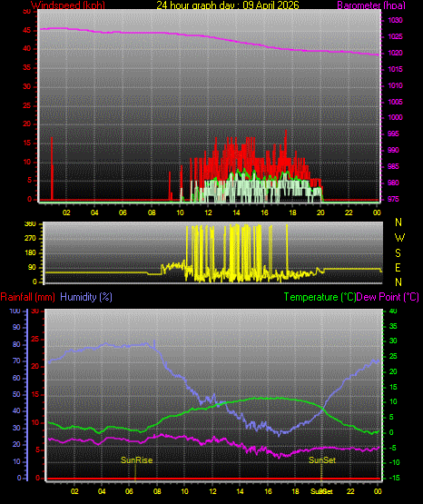
Task: Click the 360 value on the wind direction axis
Action: click(x=30, y=224)
